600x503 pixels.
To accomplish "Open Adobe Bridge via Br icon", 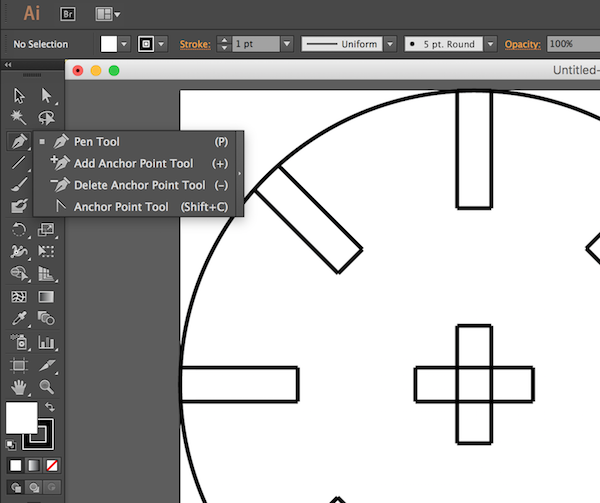I will pos(68,15).
